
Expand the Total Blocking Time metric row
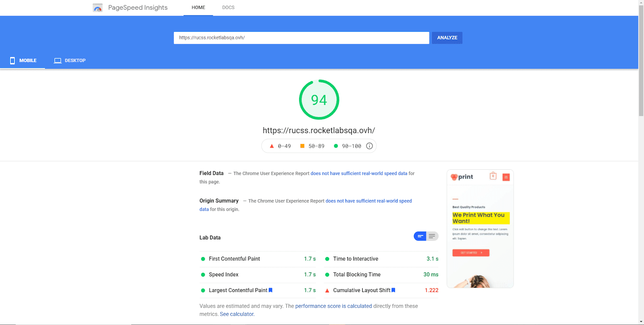coord(381,275)
